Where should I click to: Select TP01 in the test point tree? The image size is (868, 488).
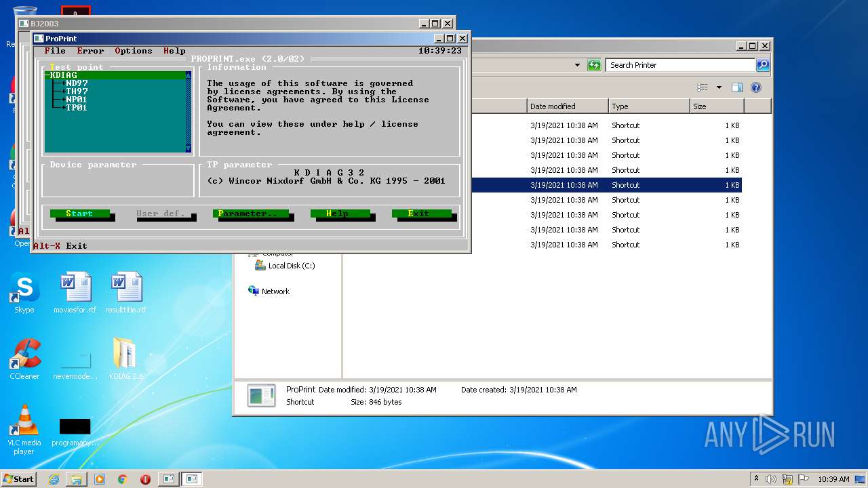pos(77,108)
